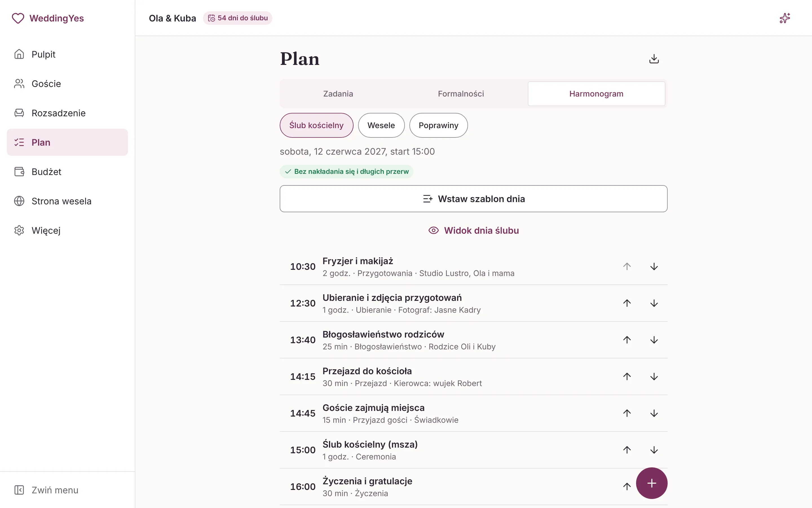Screen dimensions: 812x508
Task: Select the Ślub kościelny chip
Action: 316,125
